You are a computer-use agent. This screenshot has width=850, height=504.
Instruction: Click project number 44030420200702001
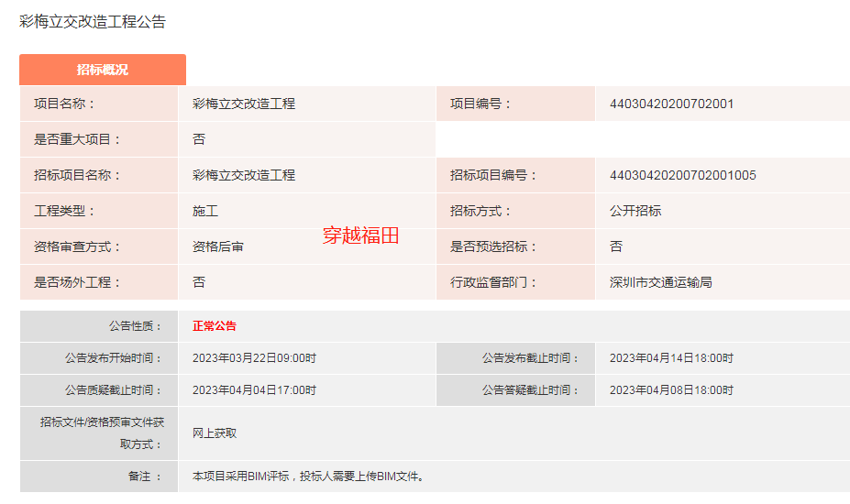click(x=671, y=104)
